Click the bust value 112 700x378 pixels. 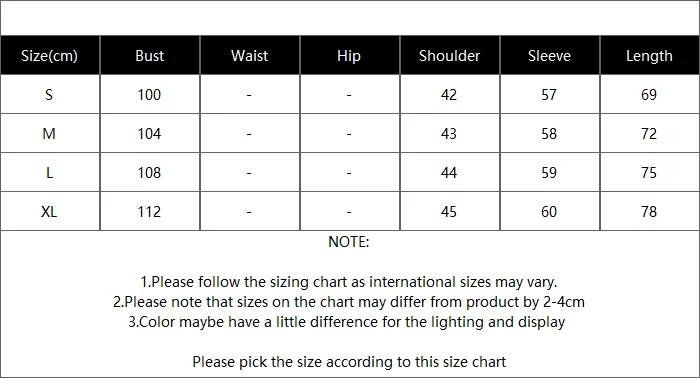pyautogui.click(x=149, y=212)
